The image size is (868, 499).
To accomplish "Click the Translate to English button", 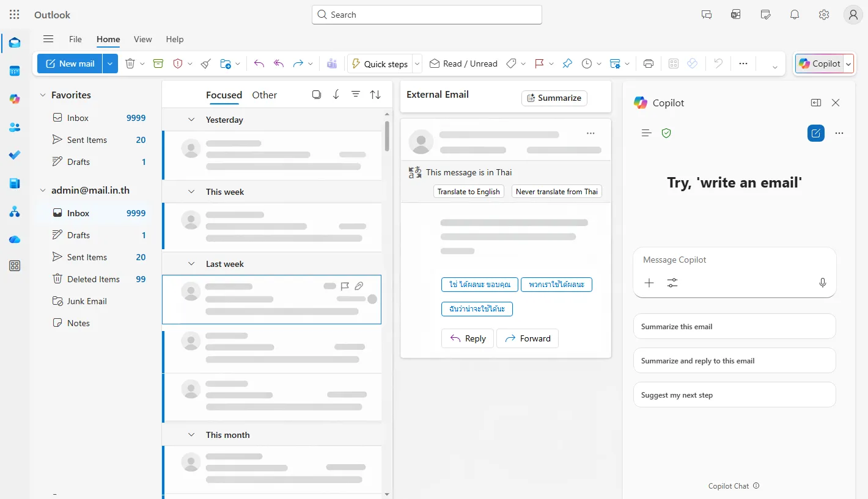I will point(468,192).
